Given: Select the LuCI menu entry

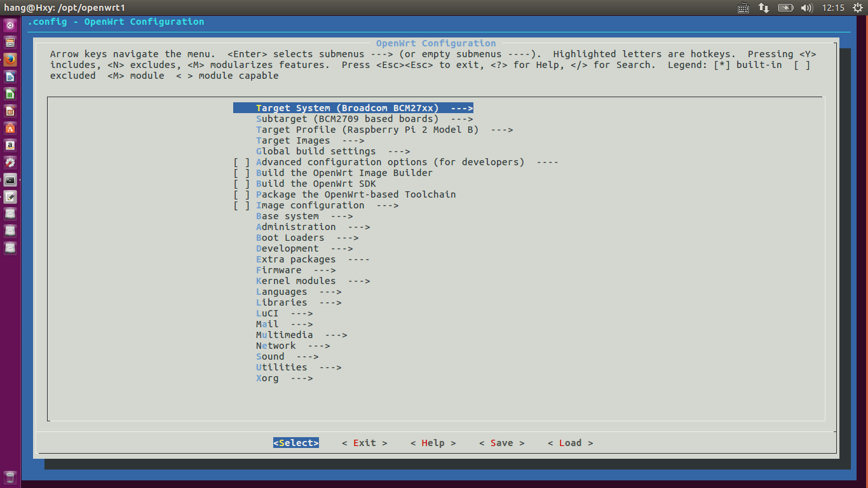Looking at the screenshot, I should [x=285, y=313].
